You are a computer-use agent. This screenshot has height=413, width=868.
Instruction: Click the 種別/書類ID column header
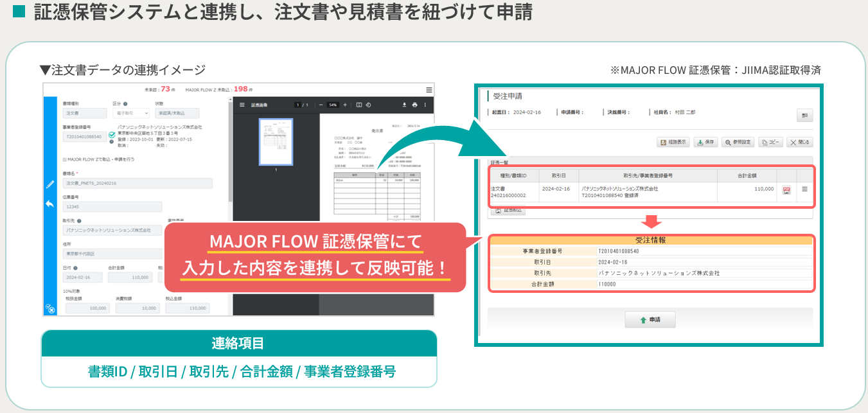click(x=513, y=175)
